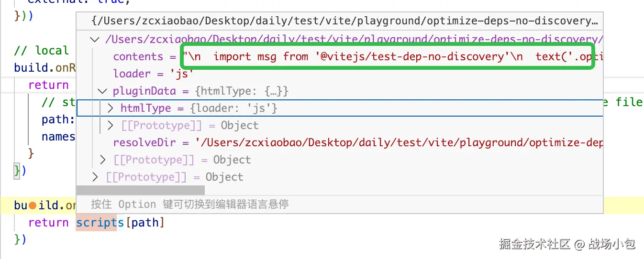This screenshot has height=259, width=644.
Task: Select the resolveDir path value
Action: point(397,143)
